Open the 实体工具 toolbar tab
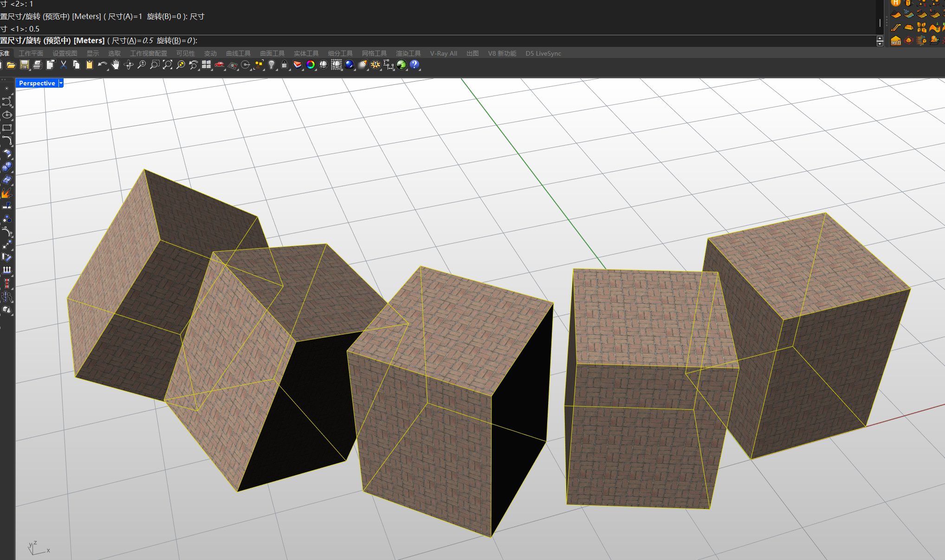This screenshot has height=560, width=945. point(306,53)
